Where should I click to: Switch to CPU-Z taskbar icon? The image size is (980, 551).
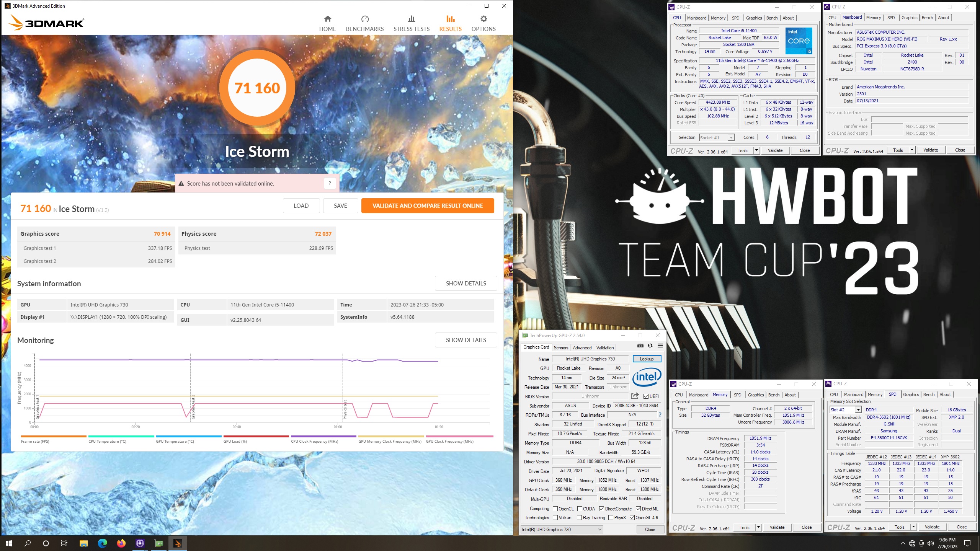(140, 543)
